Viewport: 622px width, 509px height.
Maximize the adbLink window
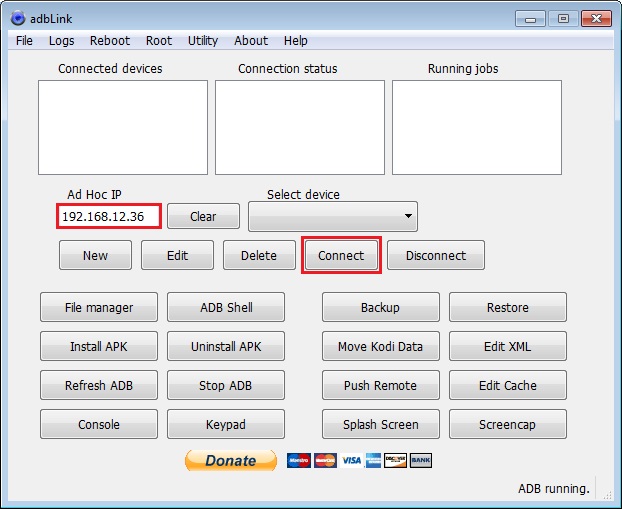tap(563, 19)
